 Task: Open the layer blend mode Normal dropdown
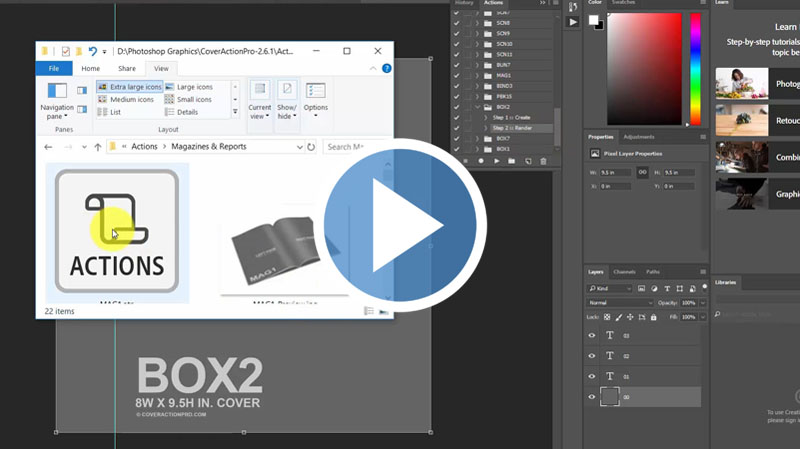(620, 303)
